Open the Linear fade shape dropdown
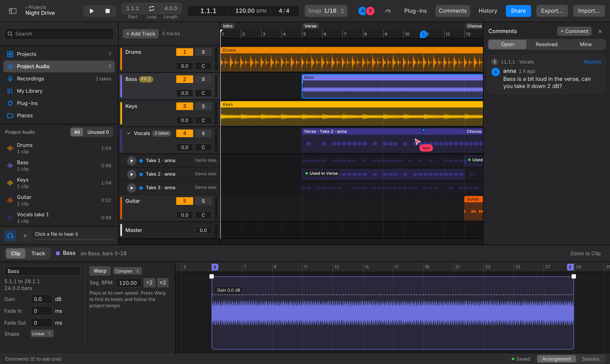Viewport: 610px width, 364px height. [42, 334]
